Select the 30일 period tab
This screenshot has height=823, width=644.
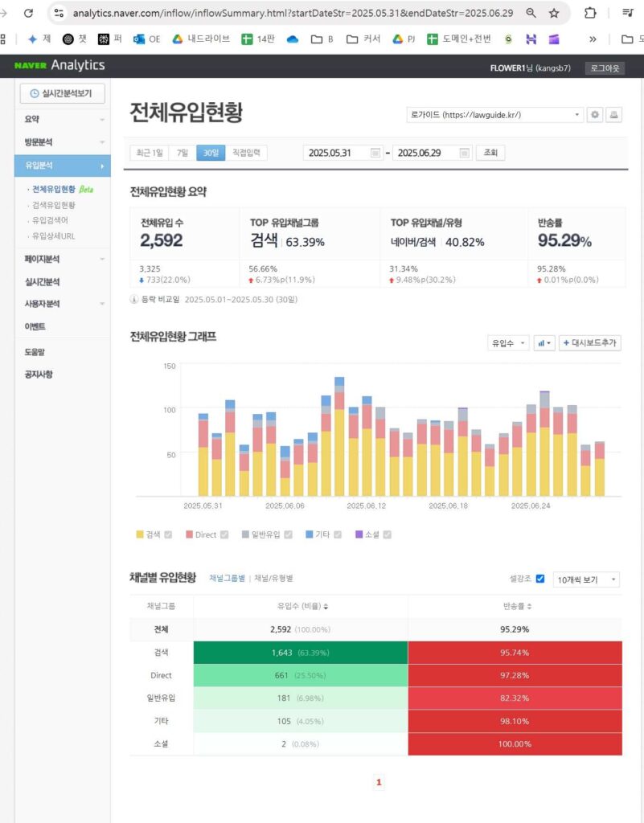click(211, 153)
